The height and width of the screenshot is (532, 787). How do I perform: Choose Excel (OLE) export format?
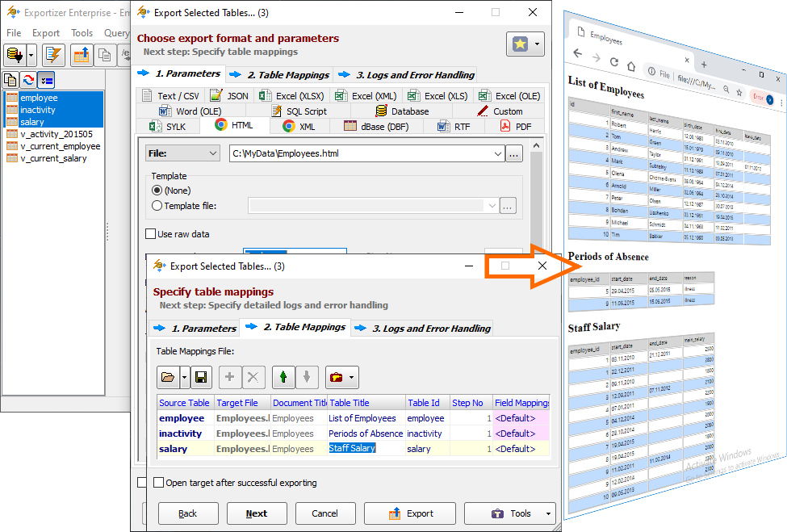click(509, 96)
